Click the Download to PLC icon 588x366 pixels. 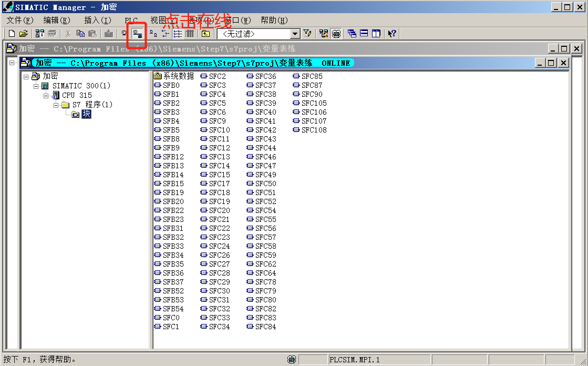[x=109, y=34]
